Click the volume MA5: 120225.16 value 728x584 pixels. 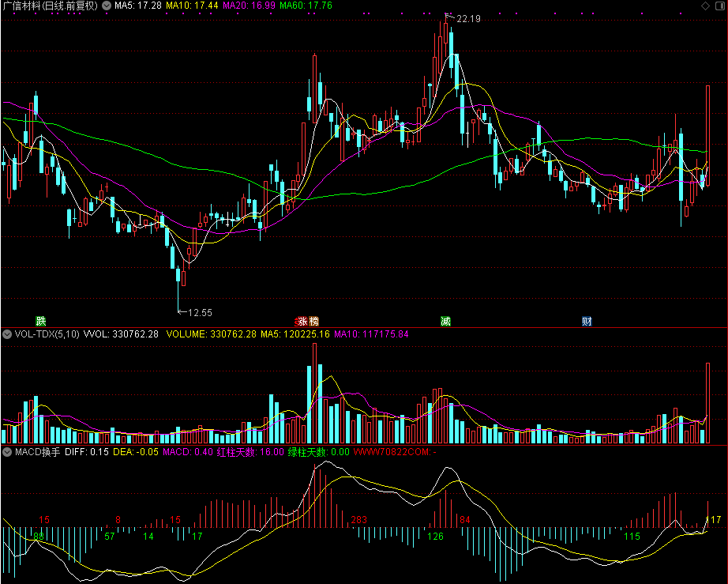(295, 334)
